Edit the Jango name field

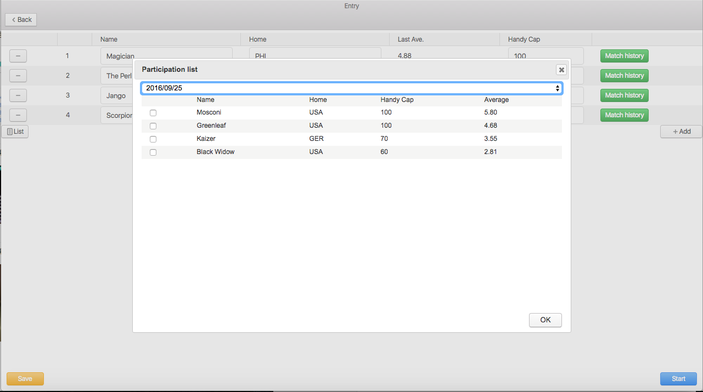[x=117, y=96]
